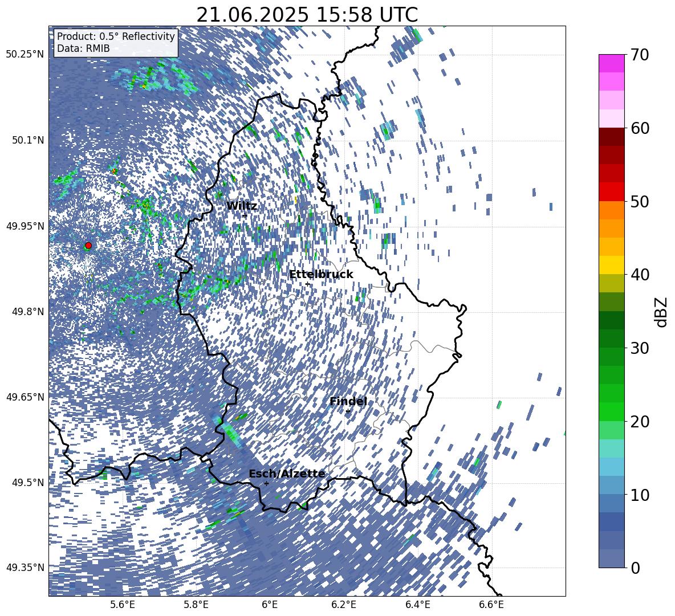
Task: Click the 6°E longitude label
Action: pyautogui.click(x=270, y=605)
